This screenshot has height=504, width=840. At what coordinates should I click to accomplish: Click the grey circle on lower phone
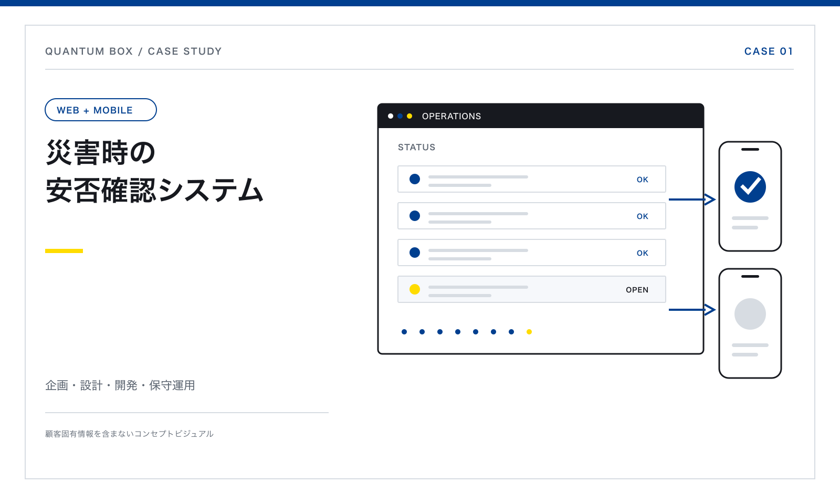coord(750,314)
